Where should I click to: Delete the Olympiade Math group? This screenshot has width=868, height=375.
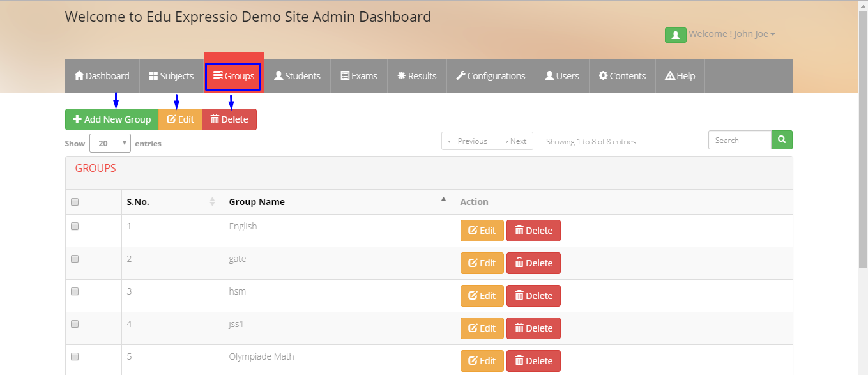[533, 361]
